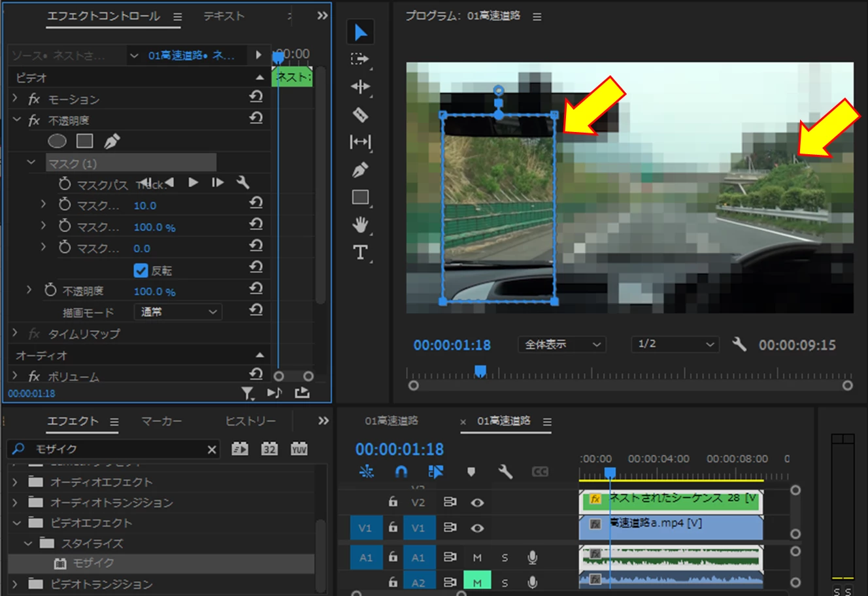Filter by 32-bit color effects icon

tap(269, 449)
